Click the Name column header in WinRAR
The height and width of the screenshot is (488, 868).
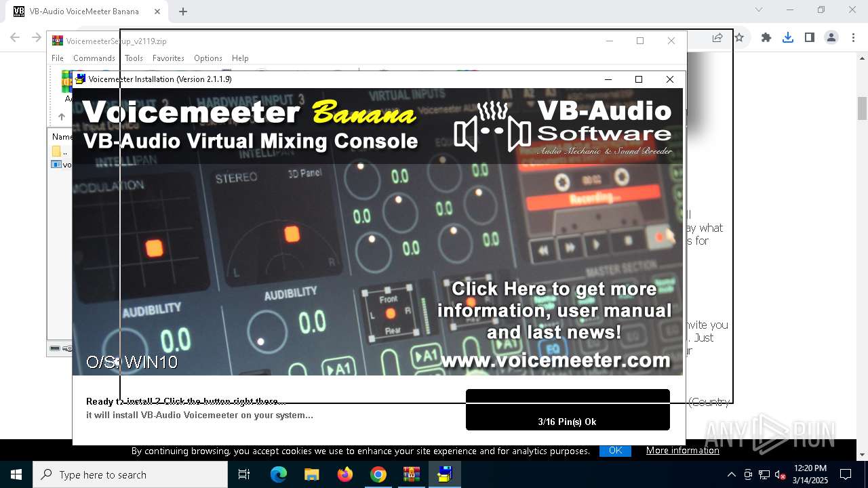(61, 137)
